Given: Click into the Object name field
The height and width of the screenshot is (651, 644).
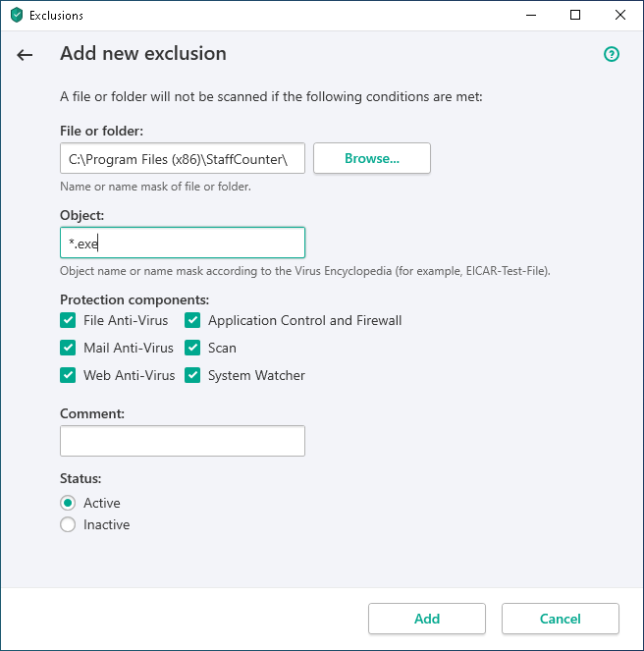Looking at the screenshot, I should [x=183, y=243].
